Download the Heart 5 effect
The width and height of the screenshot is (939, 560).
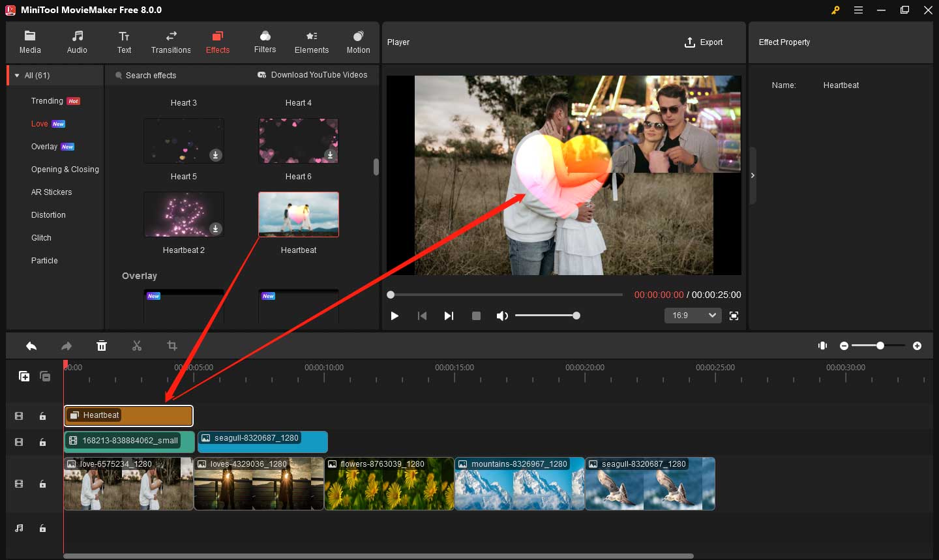215,155
